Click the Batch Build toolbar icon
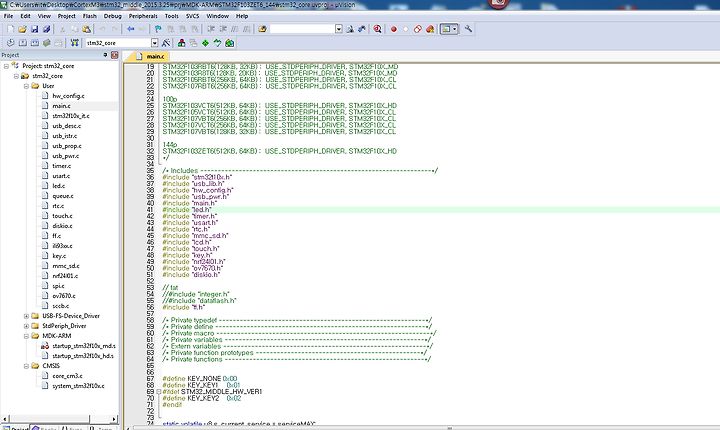This screenshot has width=720, height=430. [x=46, y=43]
